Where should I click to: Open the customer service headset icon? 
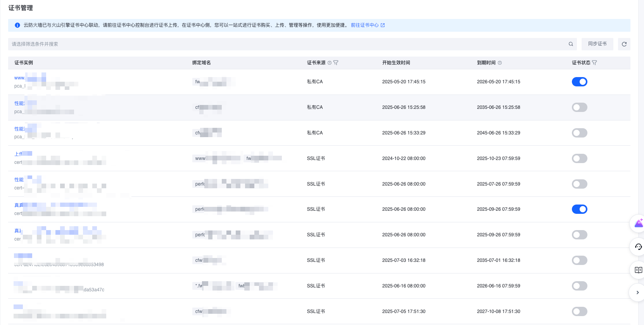pos(638,247)
